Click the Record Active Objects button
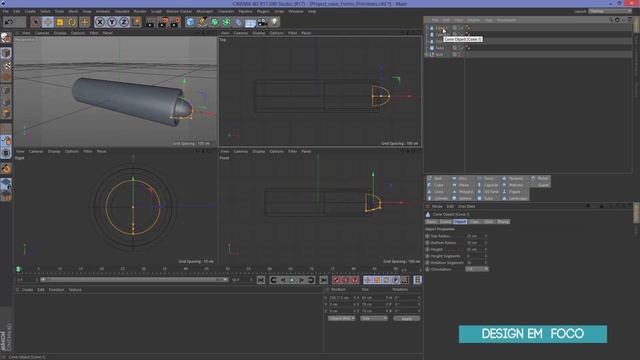 pyautogui.click(x=336, y=280)
